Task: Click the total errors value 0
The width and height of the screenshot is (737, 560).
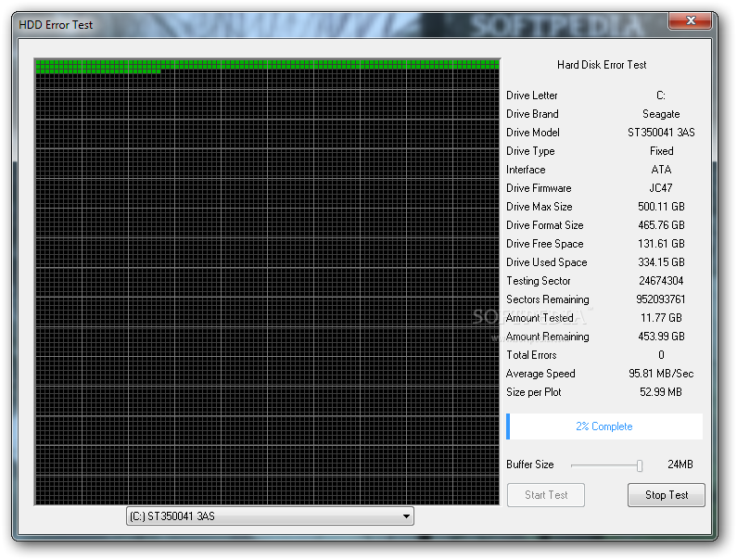Action: [x=661, y=355]
